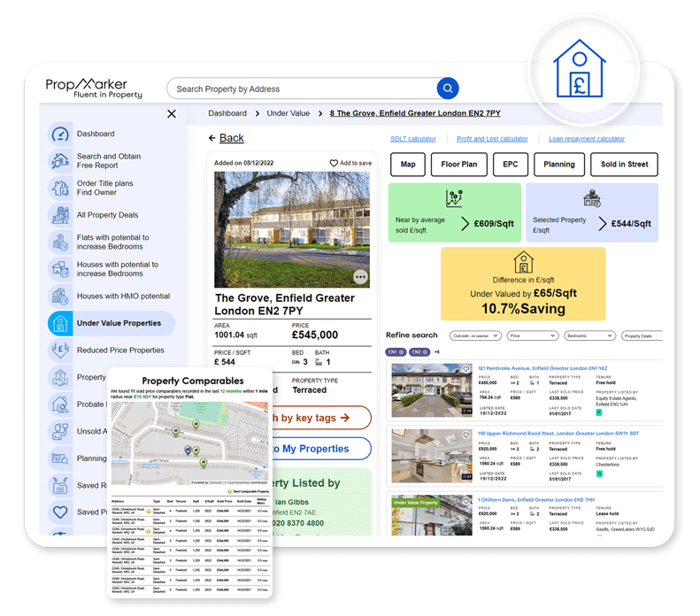Click the heart icon next to Add to save

[334, 163]
